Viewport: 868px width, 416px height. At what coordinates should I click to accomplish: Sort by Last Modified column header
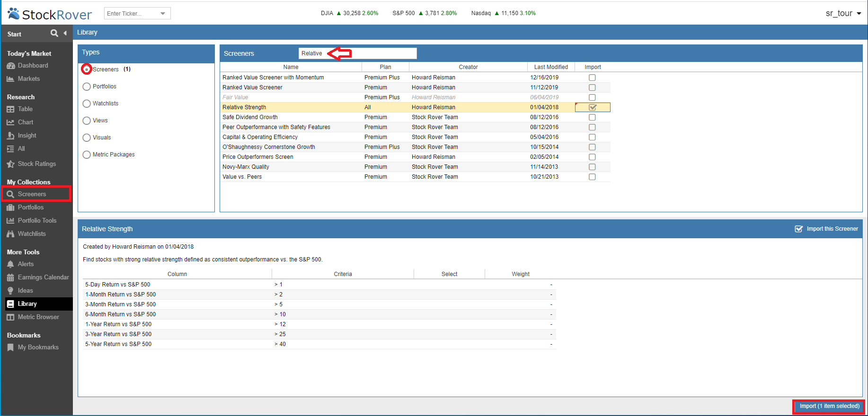(551, 67)
